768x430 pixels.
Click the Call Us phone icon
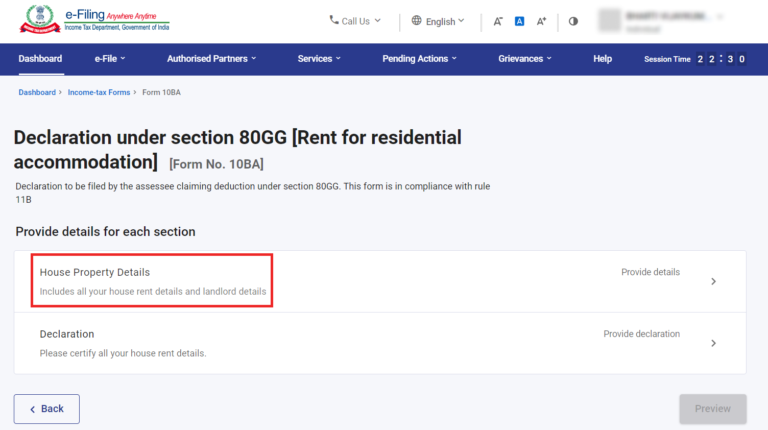pyautogui.click(x=334, y=21)
